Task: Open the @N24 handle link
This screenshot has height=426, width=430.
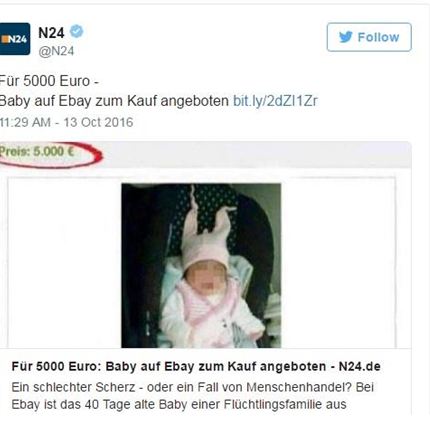Action: (x=56, y=51)
